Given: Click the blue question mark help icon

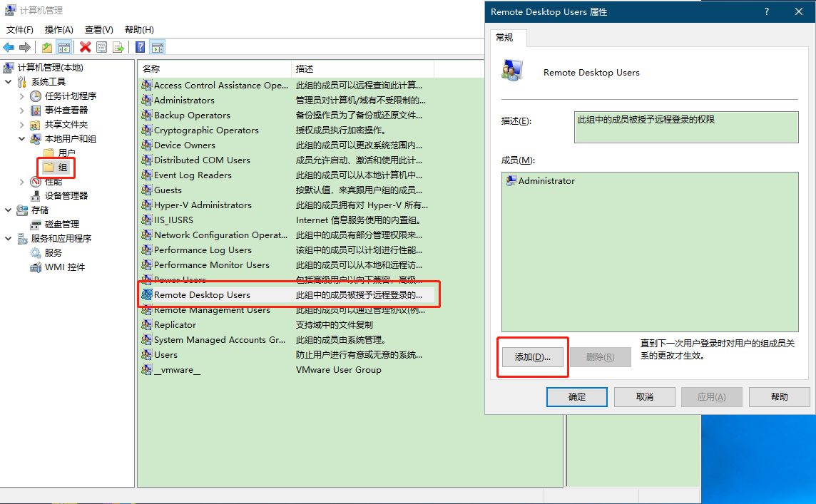Looking at the screenshot, I should [x=141, y=47].
